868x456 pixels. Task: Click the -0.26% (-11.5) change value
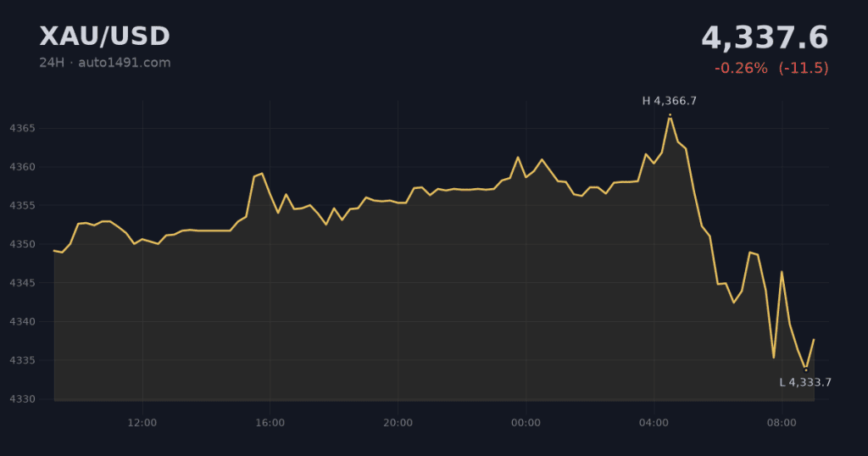coord(771,68)
